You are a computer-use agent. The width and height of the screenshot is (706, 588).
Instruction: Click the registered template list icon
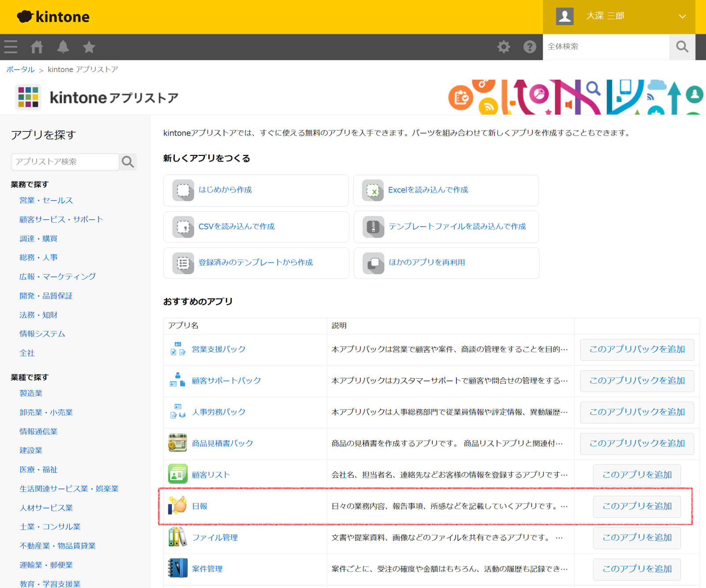click(x=183, y=263)
